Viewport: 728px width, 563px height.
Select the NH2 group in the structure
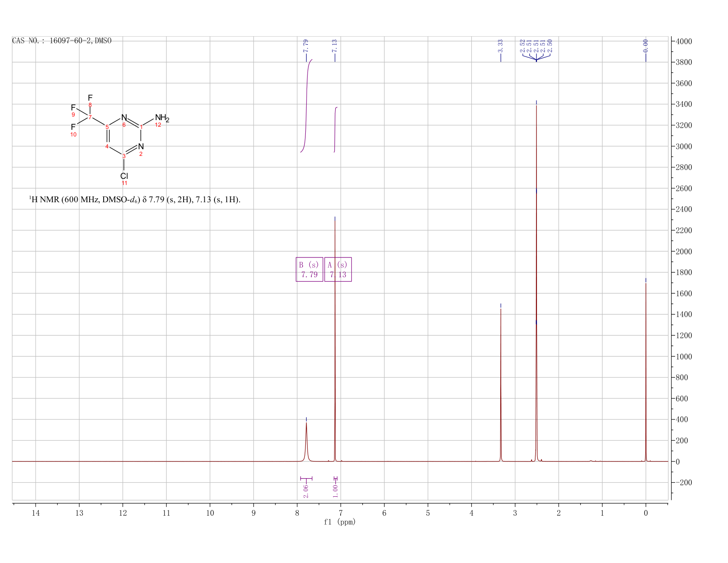pos(162,118)
